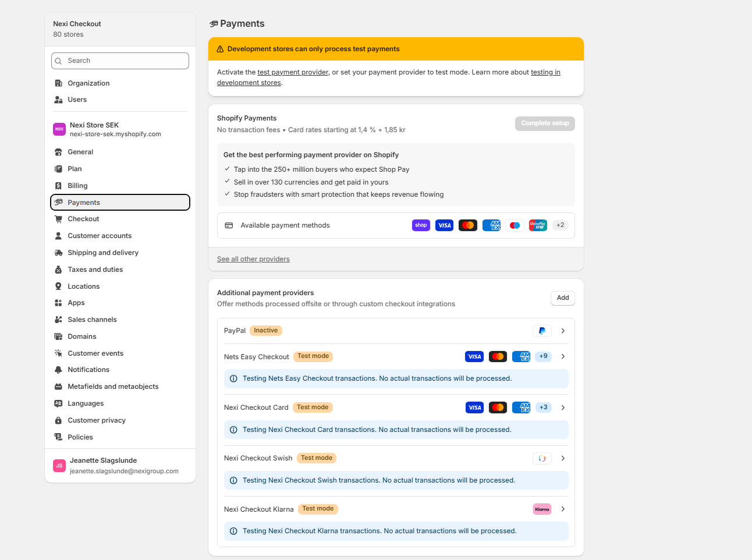Open the Notifications settings entry
The image size is (752, 560).
(120, 370)
